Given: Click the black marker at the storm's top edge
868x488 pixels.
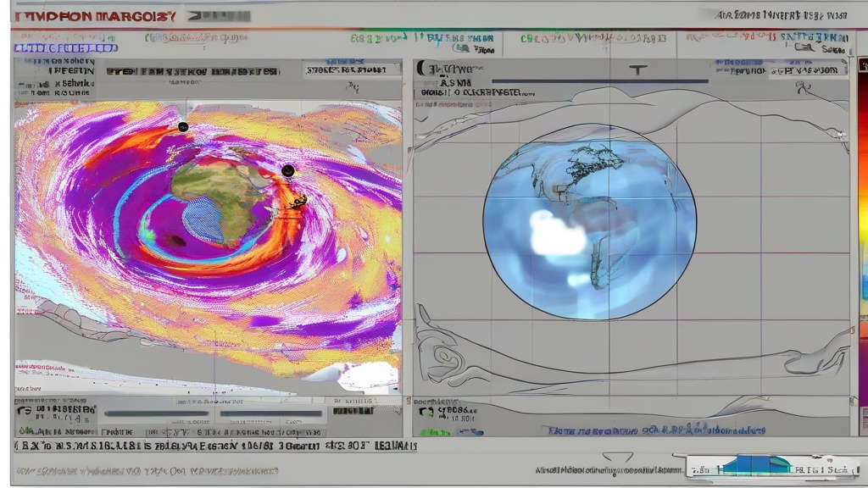Looking at the screenshot, I should 182,127.
